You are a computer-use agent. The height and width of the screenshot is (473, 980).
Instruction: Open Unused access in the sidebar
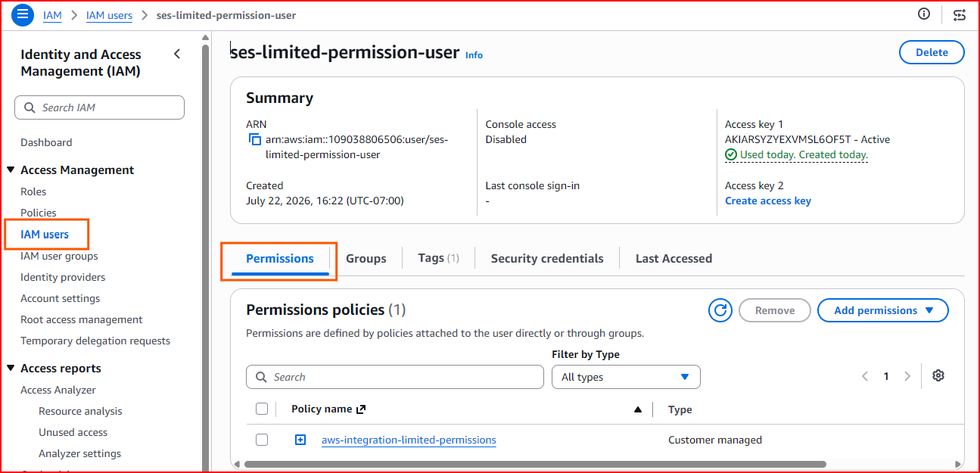point(73,432)
